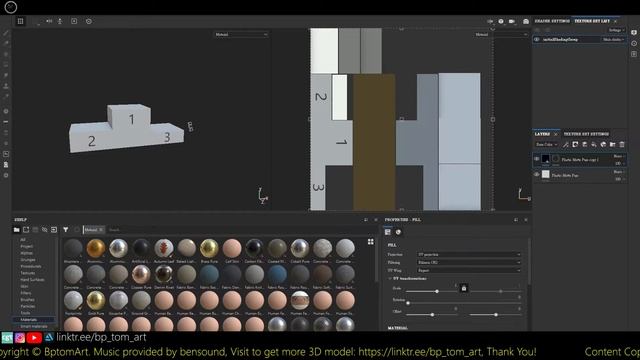The width and height of the screenshot is (640, 360).
Task: Switch shelf to grid view icon
Action: pyautogui.click(x=371, y=242)
